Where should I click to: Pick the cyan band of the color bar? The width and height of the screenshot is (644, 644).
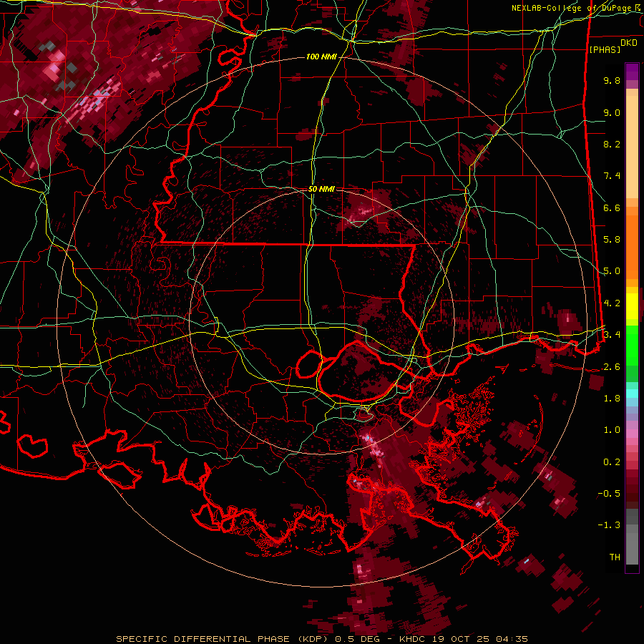(x=632, y=394)
